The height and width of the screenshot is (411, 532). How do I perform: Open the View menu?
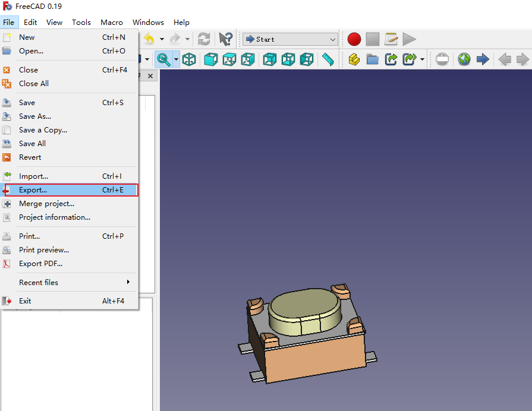coord(54,23)
